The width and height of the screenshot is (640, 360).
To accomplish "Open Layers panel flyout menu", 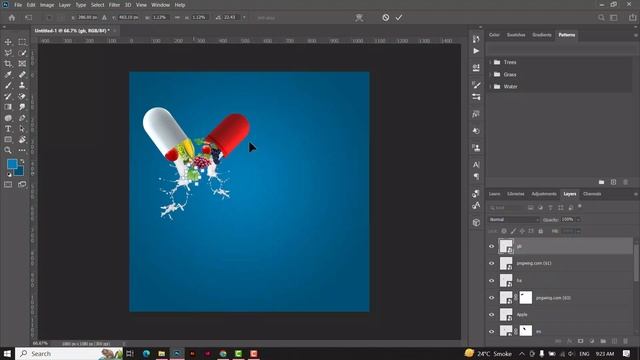I will [636, 194].
